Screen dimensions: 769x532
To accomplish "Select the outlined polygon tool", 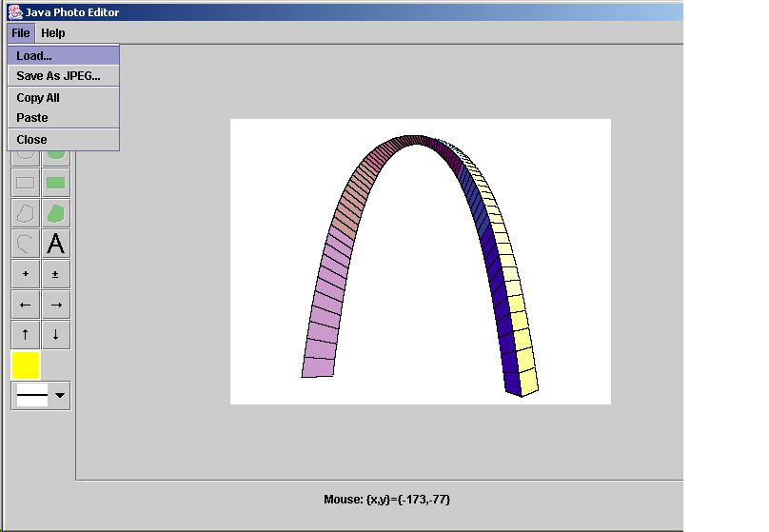I will (x=26, y=213).
